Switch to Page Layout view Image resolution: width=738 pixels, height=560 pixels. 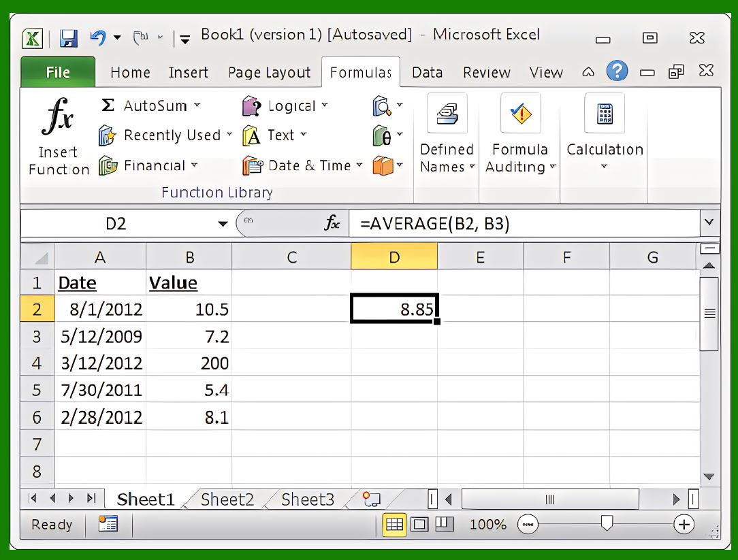coord(419,524)
